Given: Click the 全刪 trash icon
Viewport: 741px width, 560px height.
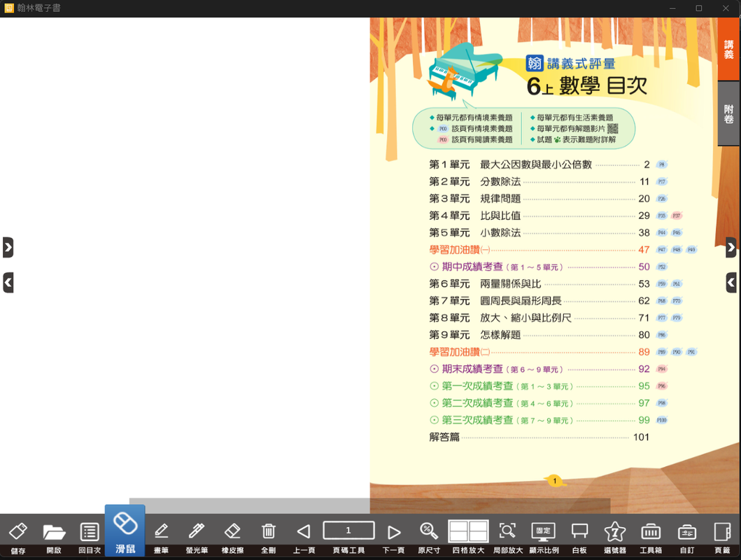Looking at the screenshot, I should pos(269,531).
